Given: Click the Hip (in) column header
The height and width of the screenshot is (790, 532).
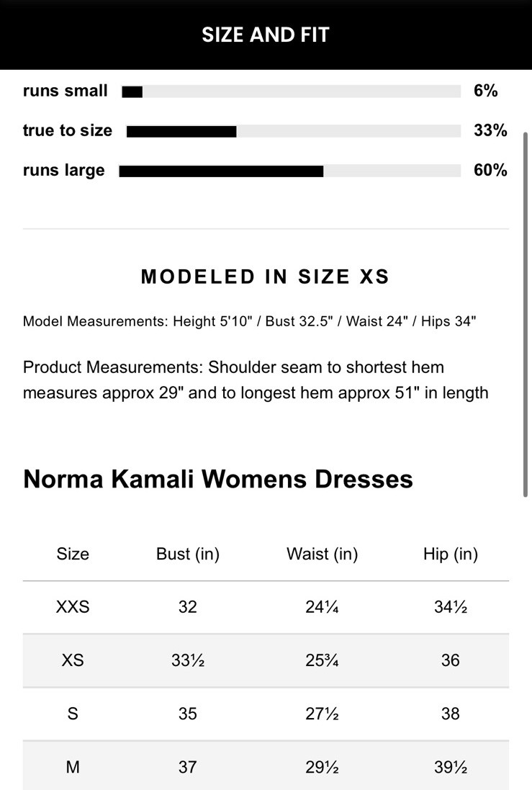Looking at the screenshot, I should click(451, 554).
